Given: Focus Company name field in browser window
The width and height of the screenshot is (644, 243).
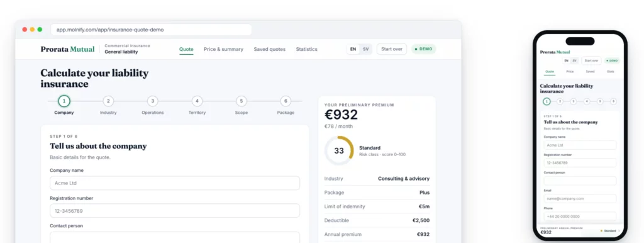Looking at the screenshot, I should pos(175,183).
